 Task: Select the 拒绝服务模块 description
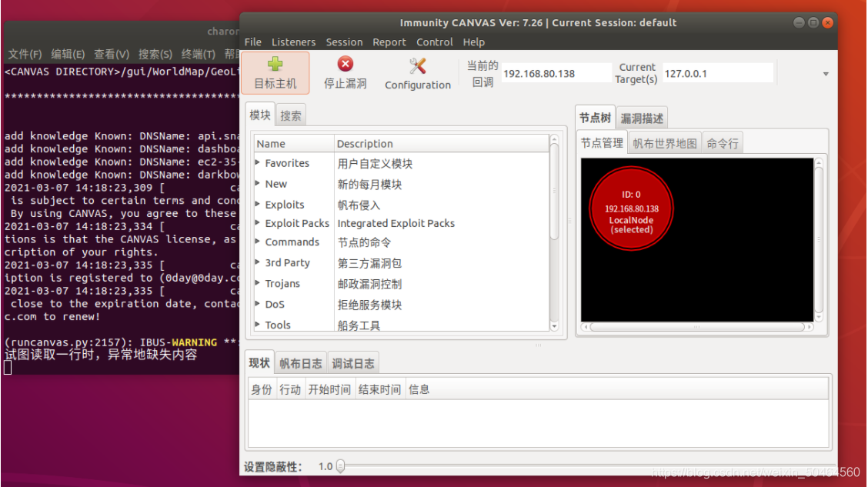click(369, 305)
